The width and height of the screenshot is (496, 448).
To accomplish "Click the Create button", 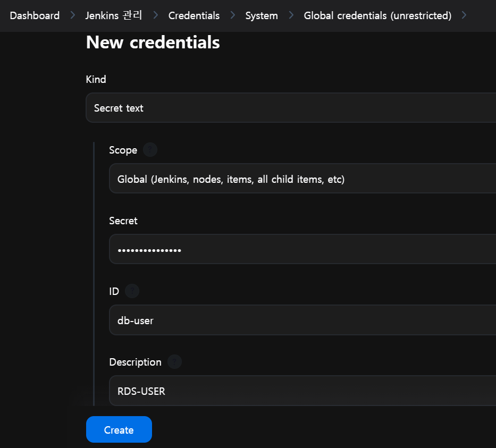I will point(119,429).
